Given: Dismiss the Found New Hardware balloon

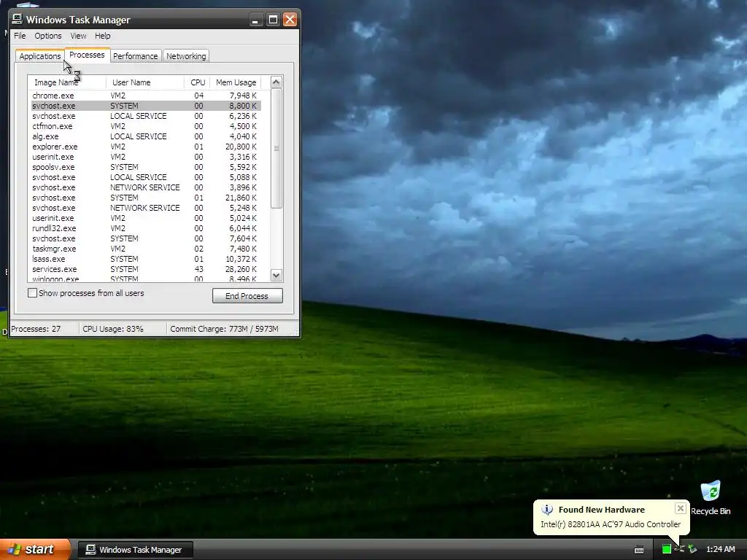Looking at the screenshot, I should 681,508.
